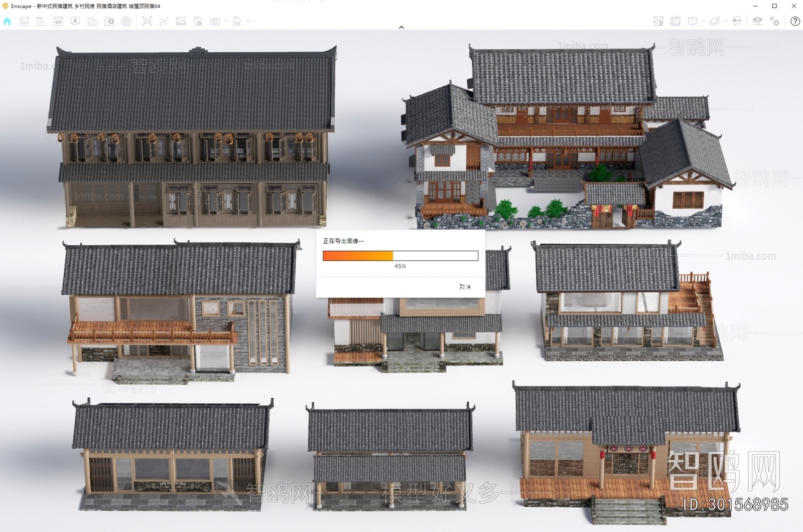Open the Visual Settings eye icon
Image resolution: width=803 pixels, height=532 pixels.
pos(758,22)
